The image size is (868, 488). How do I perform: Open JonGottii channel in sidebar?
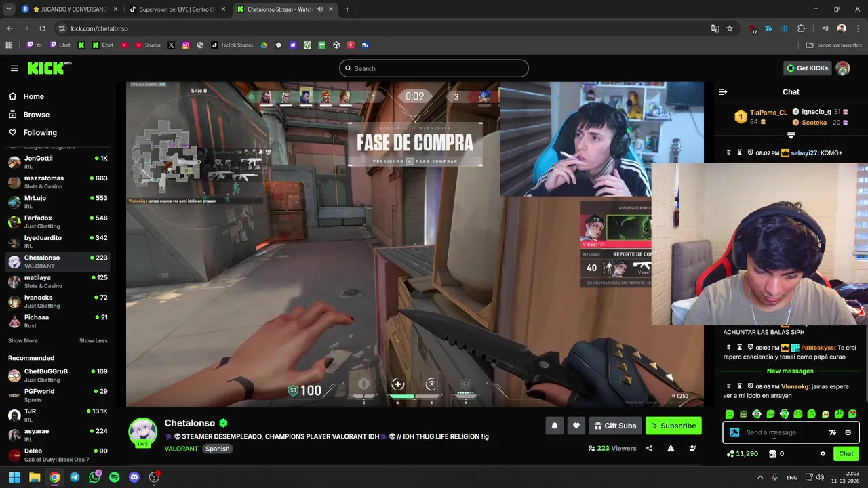(x=58, y=162)
